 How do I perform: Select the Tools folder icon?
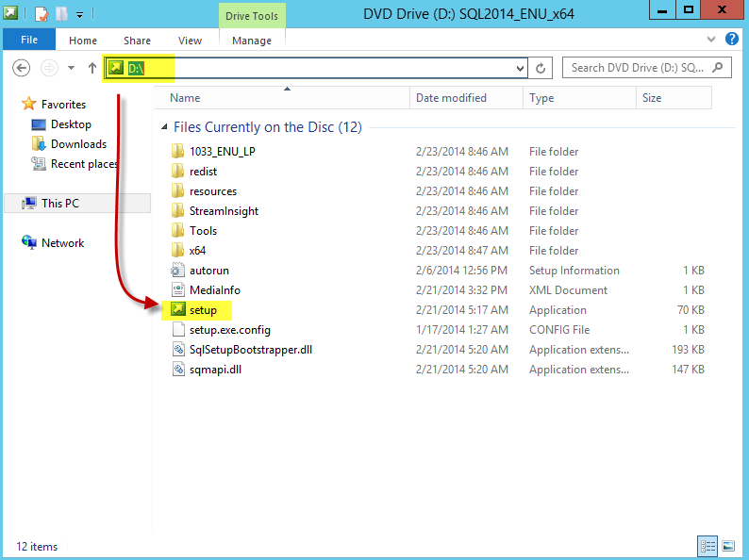177,231
